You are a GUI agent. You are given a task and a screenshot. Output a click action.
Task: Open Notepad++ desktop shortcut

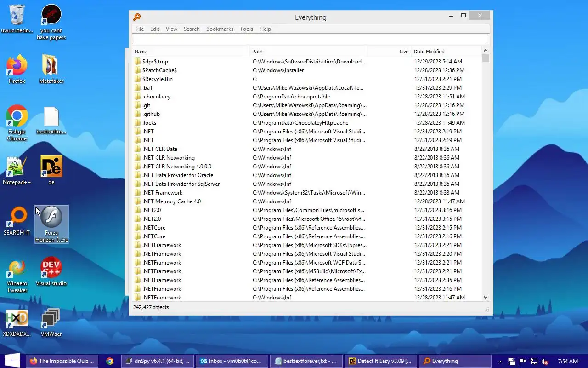click(x=17, y=171)
